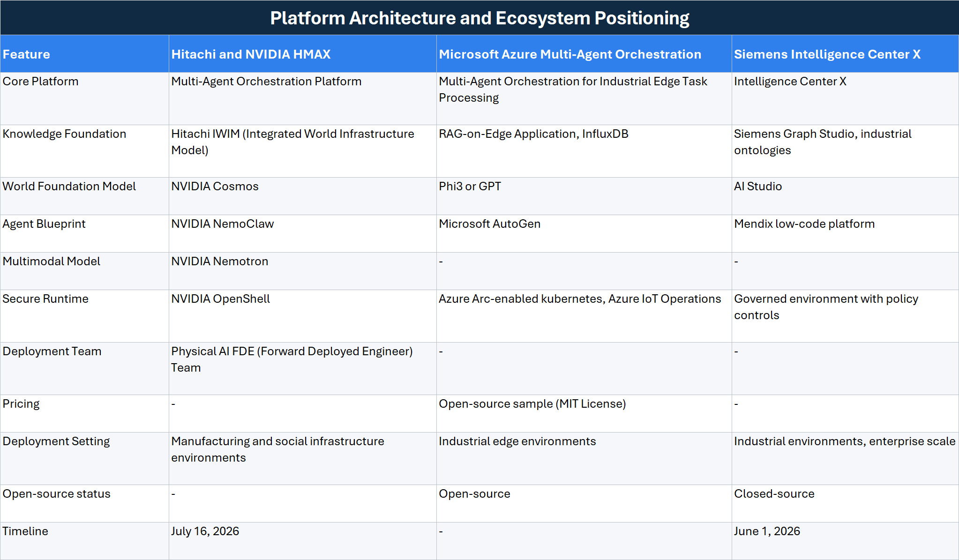959x560 pixels.
Task: Click the Platform Architecture and Ecosystem Positioning title
Action: 479,18
